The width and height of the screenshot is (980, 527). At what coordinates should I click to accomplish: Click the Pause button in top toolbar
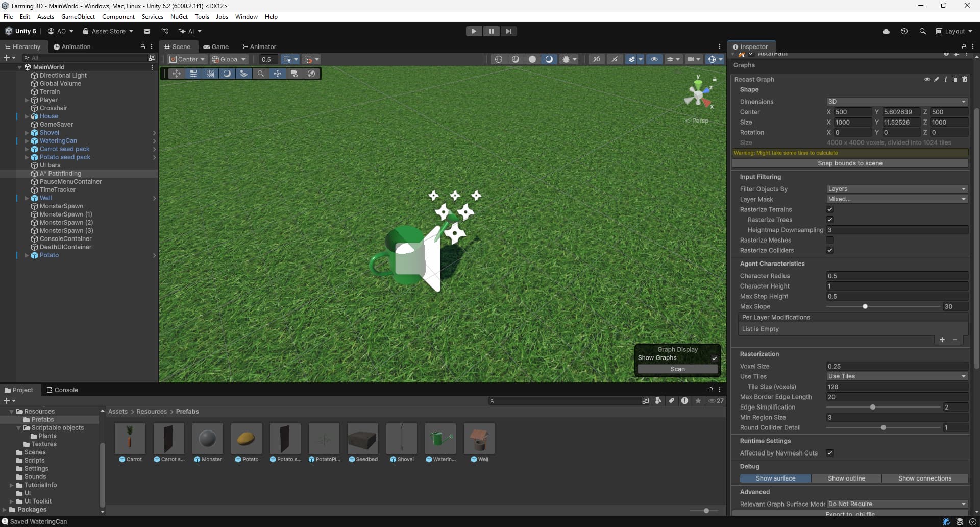click(491, 31)
